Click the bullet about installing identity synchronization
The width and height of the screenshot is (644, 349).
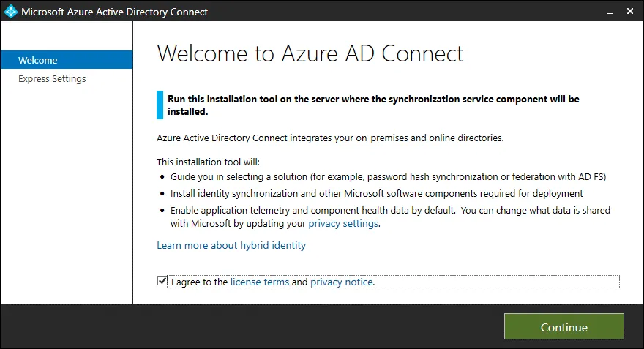click(x=376, y=193)
